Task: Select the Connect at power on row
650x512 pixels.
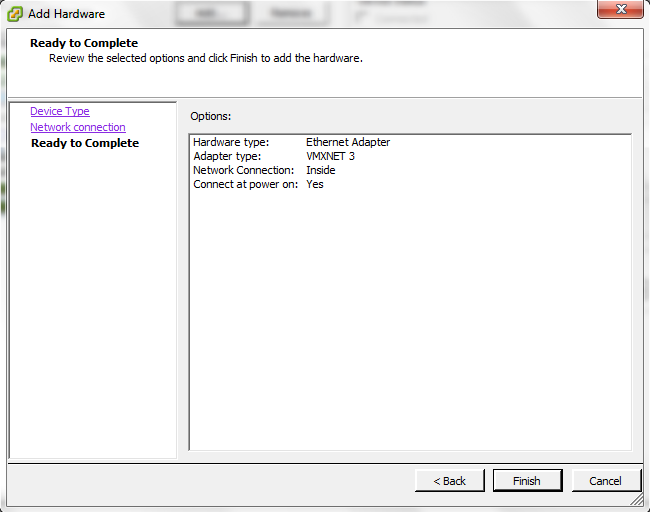Action: click(x=245, y=184)
